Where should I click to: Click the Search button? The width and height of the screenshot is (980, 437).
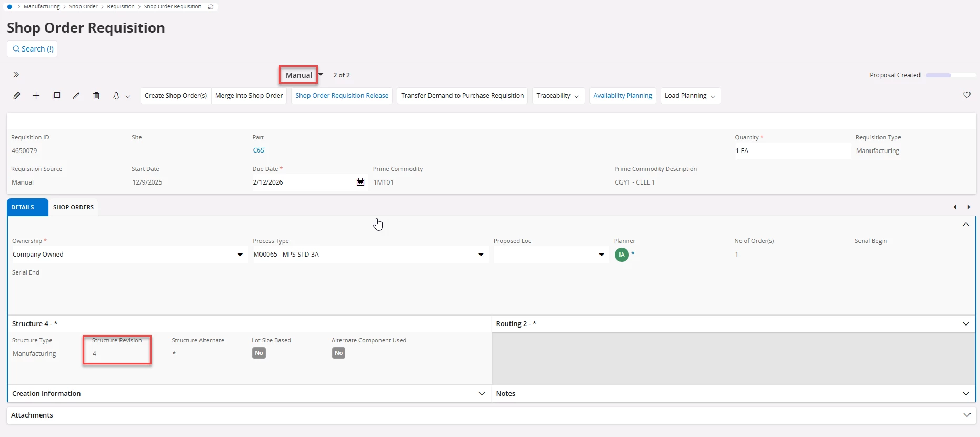point(33,49)
